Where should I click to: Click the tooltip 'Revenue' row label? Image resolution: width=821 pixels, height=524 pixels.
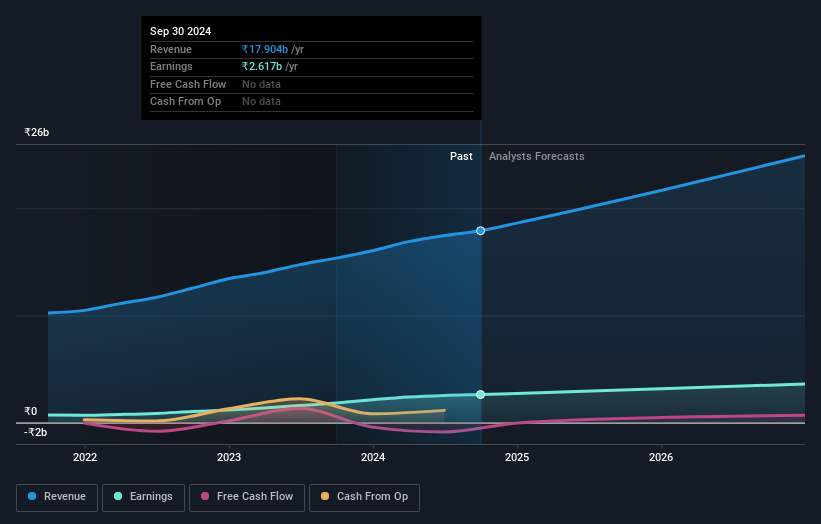tap(171, 49)
